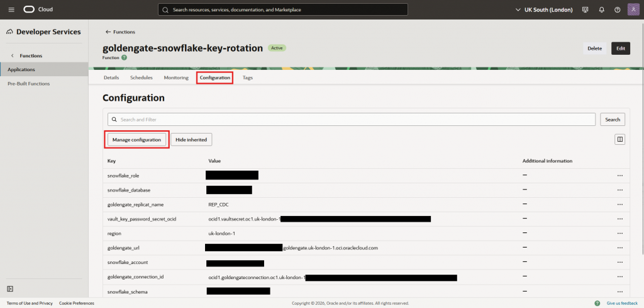Open actions menu for snowflake_role row
Screen dimensions: 644x308
point(619,176)
